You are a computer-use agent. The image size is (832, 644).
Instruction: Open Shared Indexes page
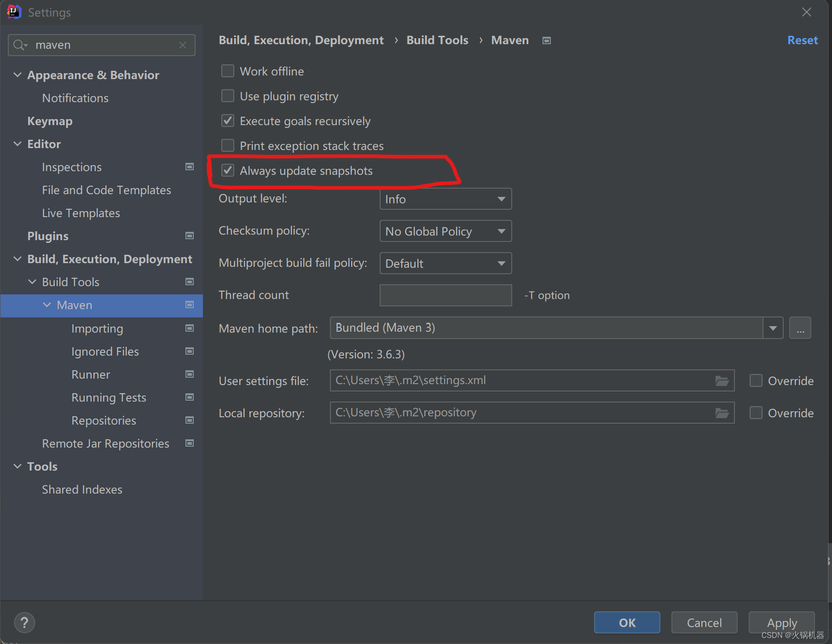pyautogui.click(x=82, y=489)
